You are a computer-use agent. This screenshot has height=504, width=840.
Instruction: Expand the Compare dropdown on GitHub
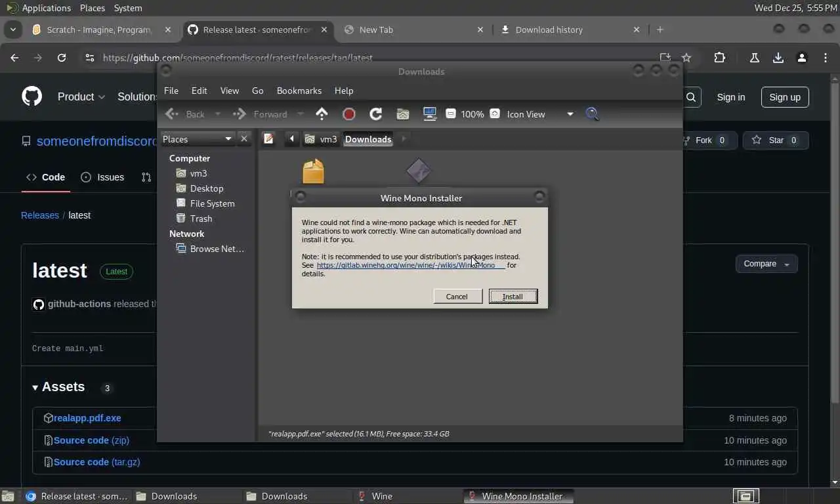pyautogui.click(x=766, y=264)
